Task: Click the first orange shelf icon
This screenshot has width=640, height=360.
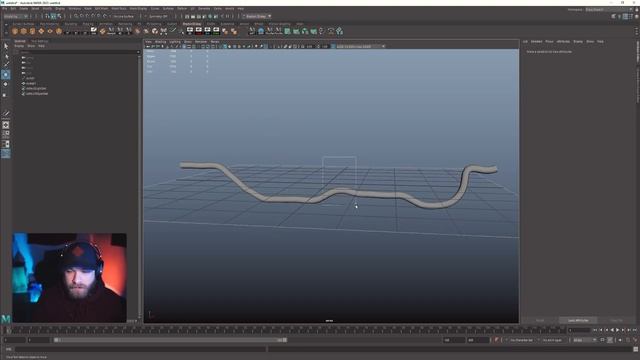Action: [15, 31]
